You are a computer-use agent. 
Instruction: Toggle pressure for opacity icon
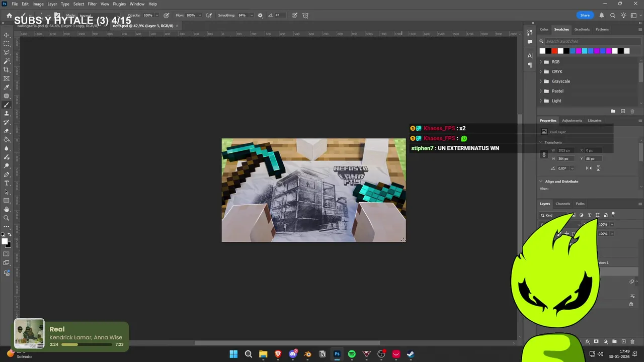(x=166, y=16)
